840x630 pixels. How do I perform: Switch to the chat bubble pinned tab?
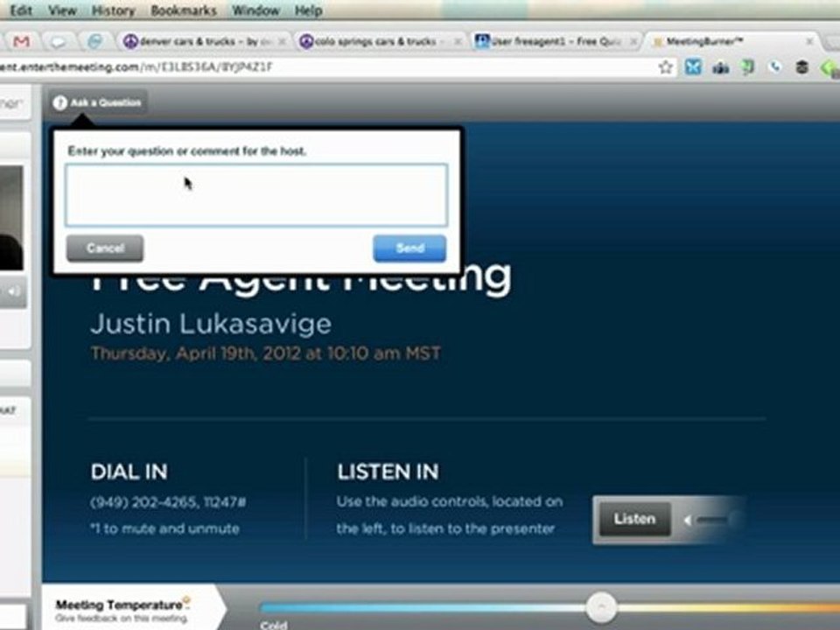click(x=58, y=41)
